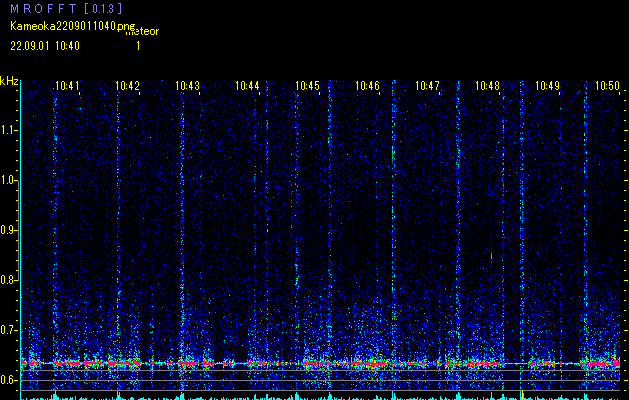Click the 10:50 time marker
Viewport: 629px width, 400px height.
[607, 85]
